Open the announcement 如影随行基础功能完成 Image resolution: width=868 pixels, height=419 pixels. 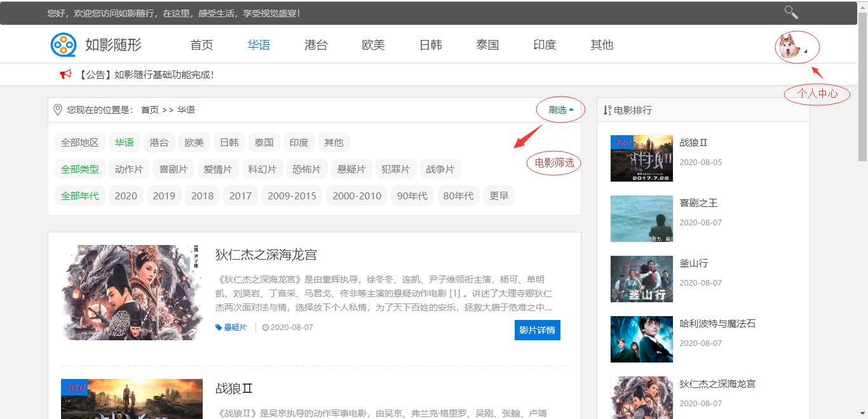pos(147,74)
